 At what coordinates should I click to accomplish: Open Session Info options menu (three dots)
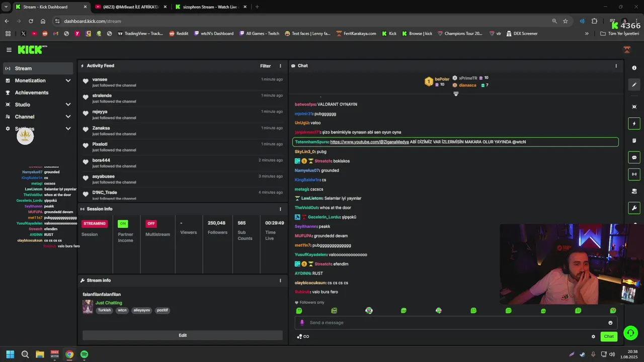click(281, 209)
